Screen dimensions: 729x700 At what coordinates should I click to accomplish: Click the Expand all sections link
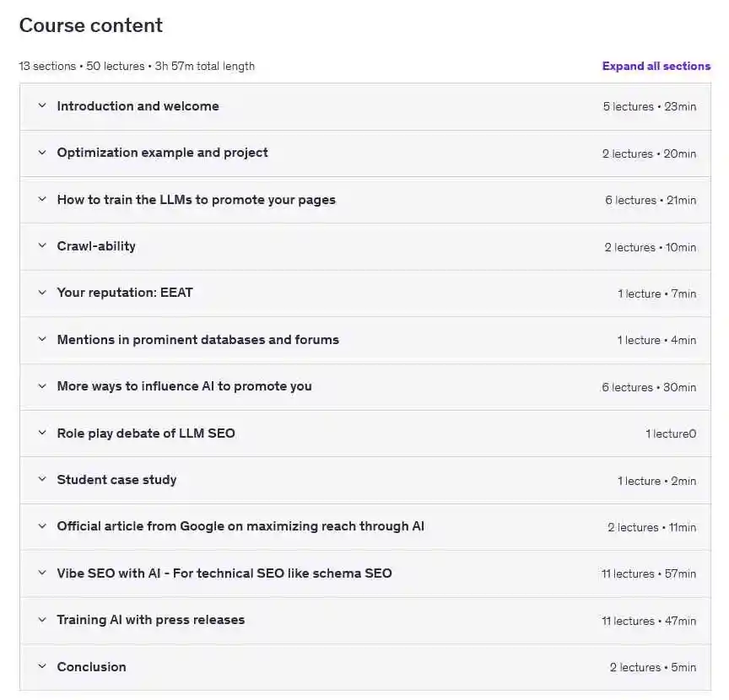pyautogui.click(x=656, y=66)
